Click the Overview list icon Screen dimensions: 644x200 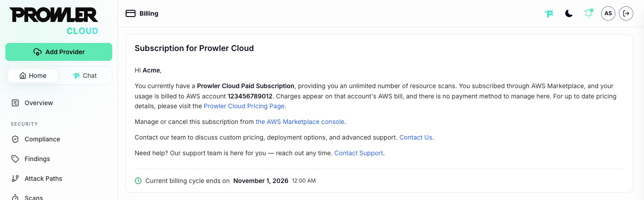tap(15, 103)
